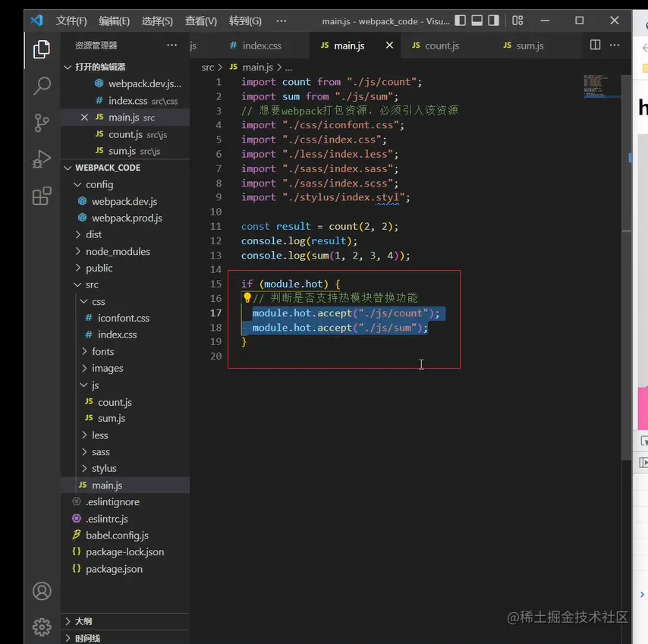The height and width of the screenshot is (644, 648).
Task: Collapse the css folder
Action: pyautogui.click(x=124, y=302)
